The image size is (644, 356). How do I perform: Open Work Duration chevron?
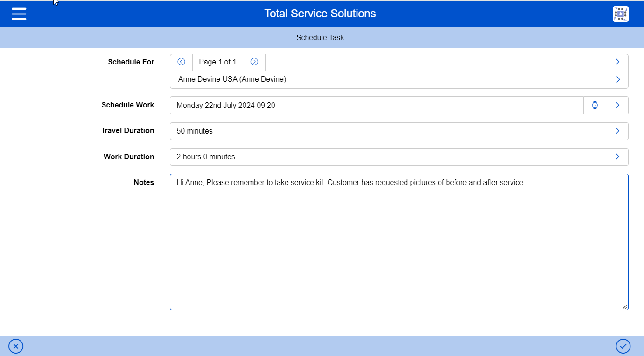[617, 157]
